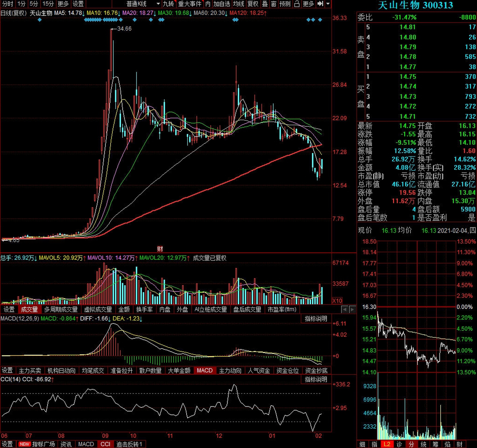Image resolution: width=477 pixels, height=448 pixels.
Task: Select 内盘 tab in volume panel
Action: point(165,309)
